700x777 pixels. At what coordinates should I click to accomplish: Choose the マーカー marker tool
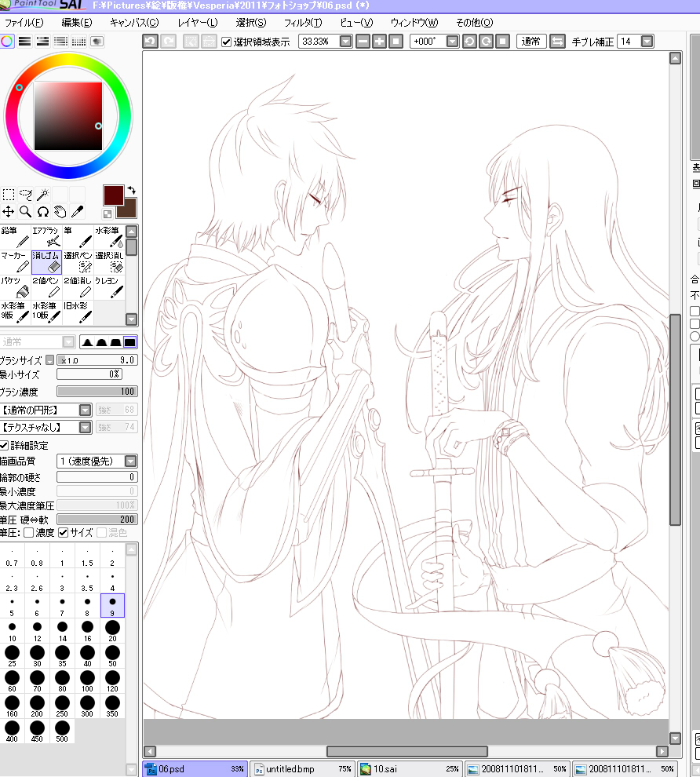[x=16, y=262]
